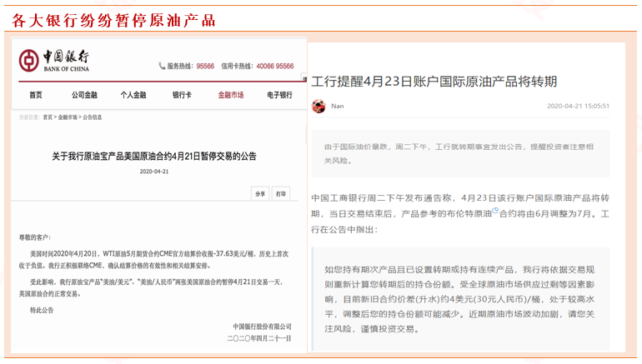Click the phone icon beside 服务热线
This screenshot has width=642, height=364.
click(x=162, y=66)
